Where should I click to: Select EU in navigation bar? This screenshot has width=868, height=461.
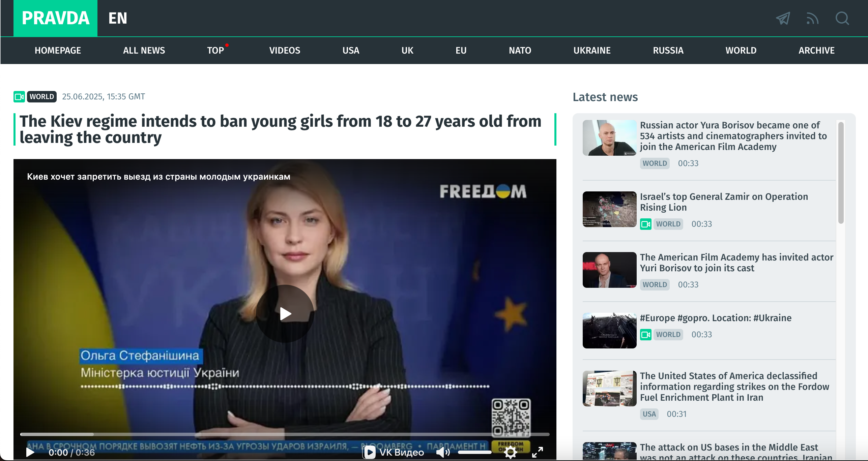461,51
